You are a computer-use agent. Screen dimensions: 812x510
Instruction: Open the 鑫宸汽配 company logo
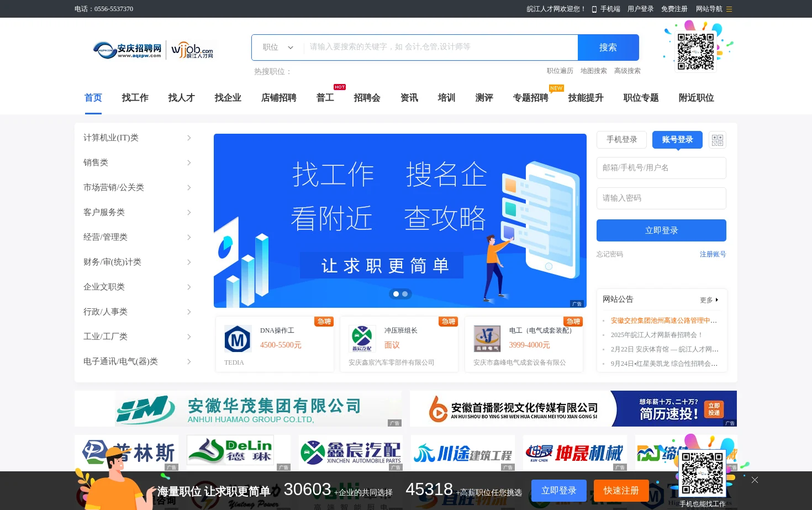point(351,453)
